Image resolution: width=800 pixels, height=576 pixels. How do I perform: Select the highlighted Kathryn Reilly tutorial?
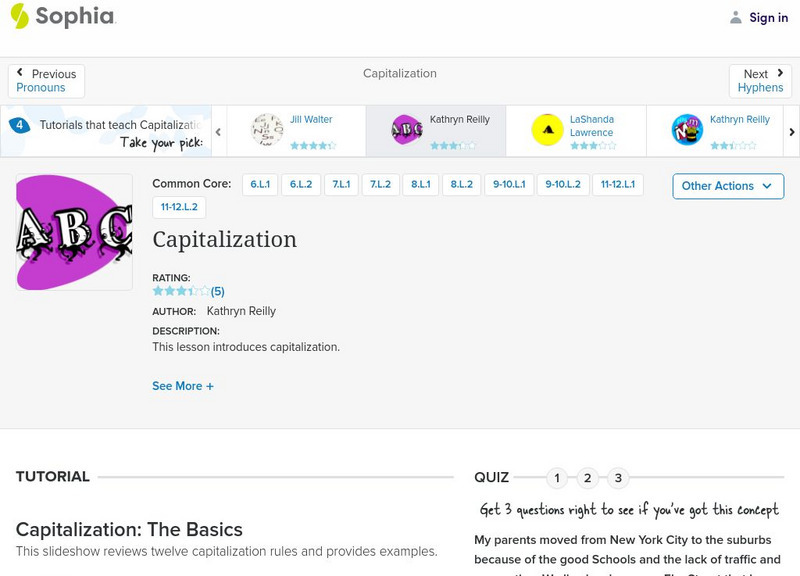pyautogui.click(x=435, y=130)
